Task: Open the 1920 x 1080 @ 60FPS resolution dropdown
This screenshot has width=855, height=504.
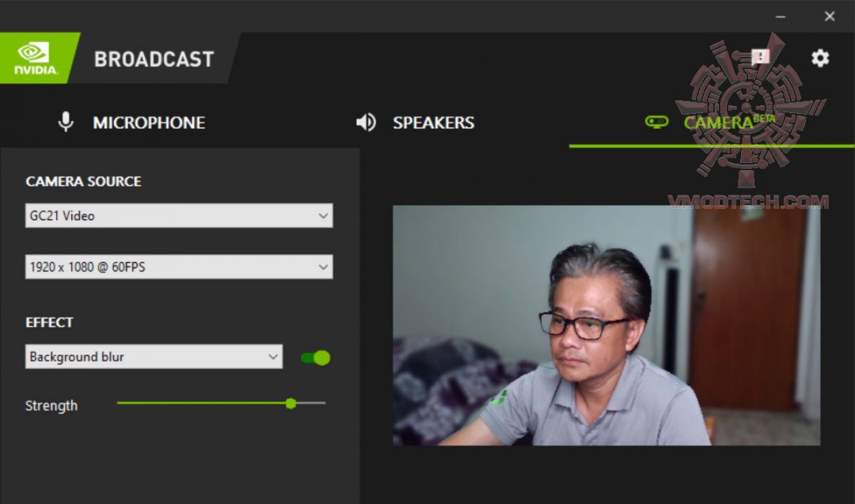Action: (x=179, y=267)
